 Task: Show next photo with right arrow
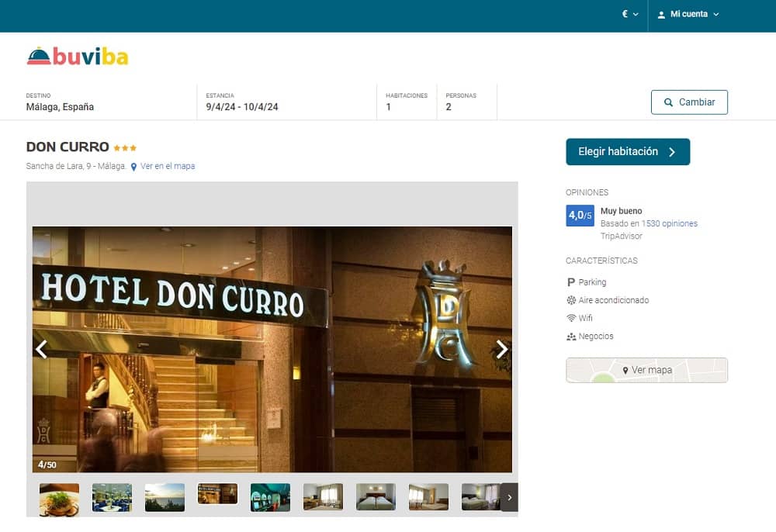pyautogui.click(x=502, y=349)
